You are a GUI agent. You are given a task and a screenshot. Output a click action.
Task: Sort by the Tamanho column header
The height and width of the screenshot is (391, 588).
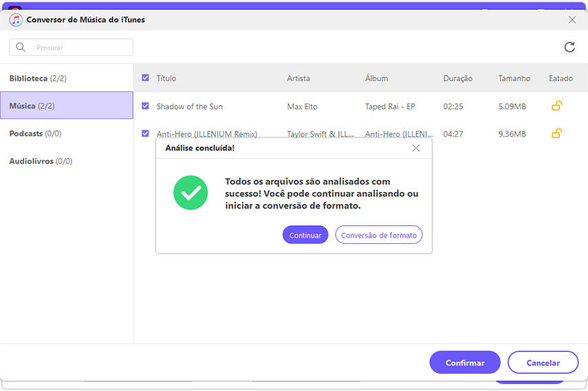click(x=514, y=78)
